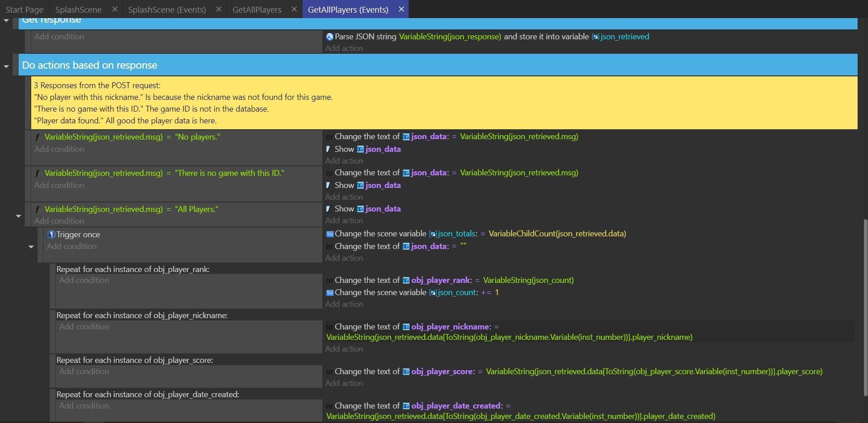Close the GetAllPlayers (Events) tab
This screenshot has height=423, width=868.
pos(401,9)
